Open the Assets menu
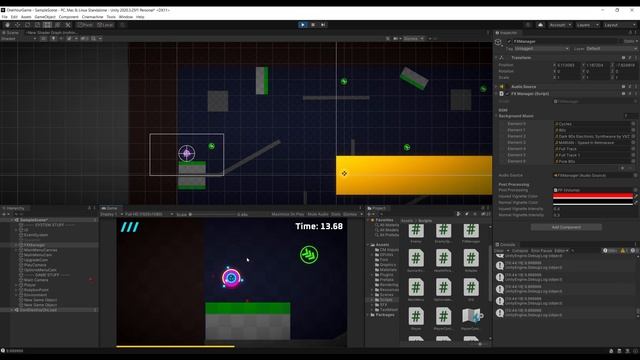Image resolution: width=640 pixels, height=360 pixels. click(x=26, y=17)
